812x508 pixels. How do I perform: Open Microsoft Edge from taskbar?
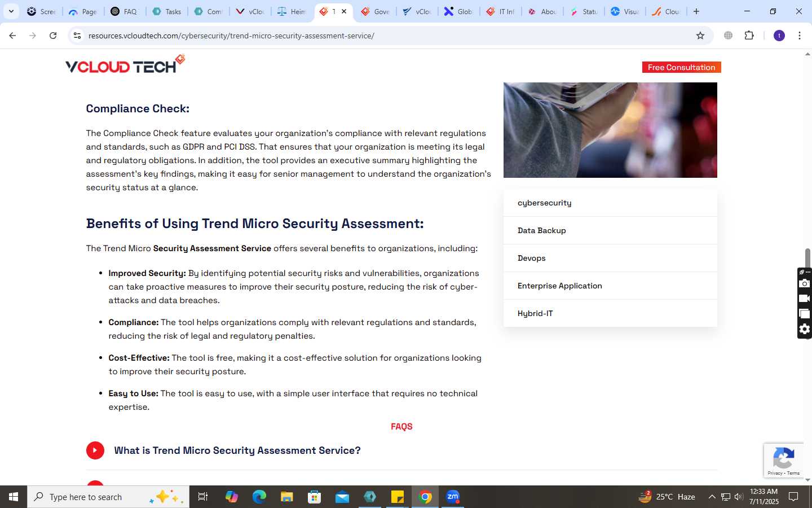pos(259,497)
